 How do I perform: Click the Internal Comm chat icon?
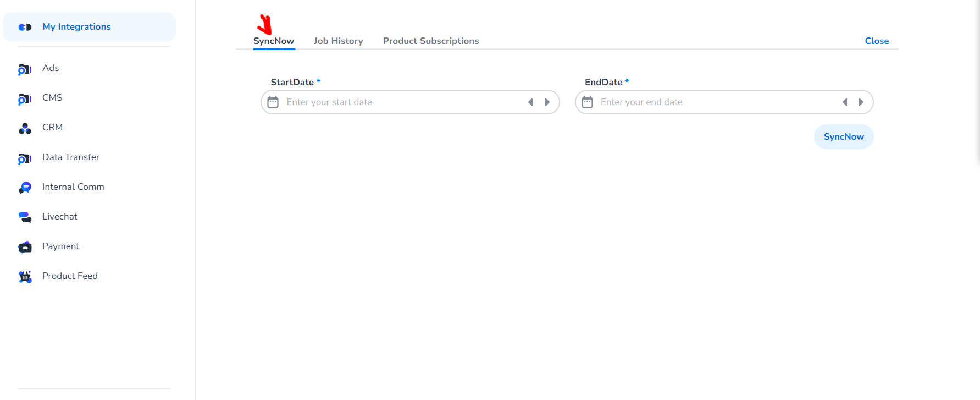[x=25, y=188]
